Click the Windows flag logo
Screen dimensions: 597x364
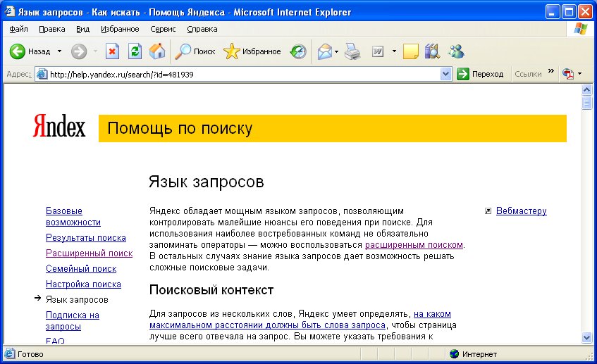[x=580, y=29]
